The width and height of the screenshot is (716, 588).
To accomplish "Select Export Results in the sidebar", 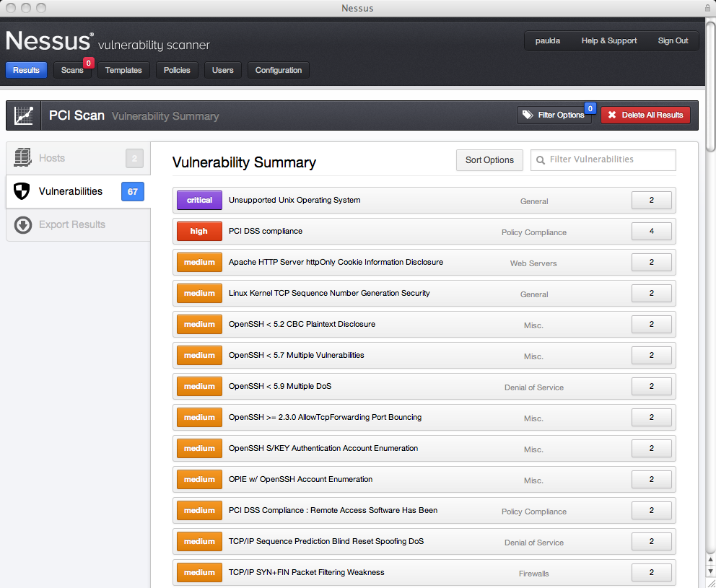I will tap(78, 224).
